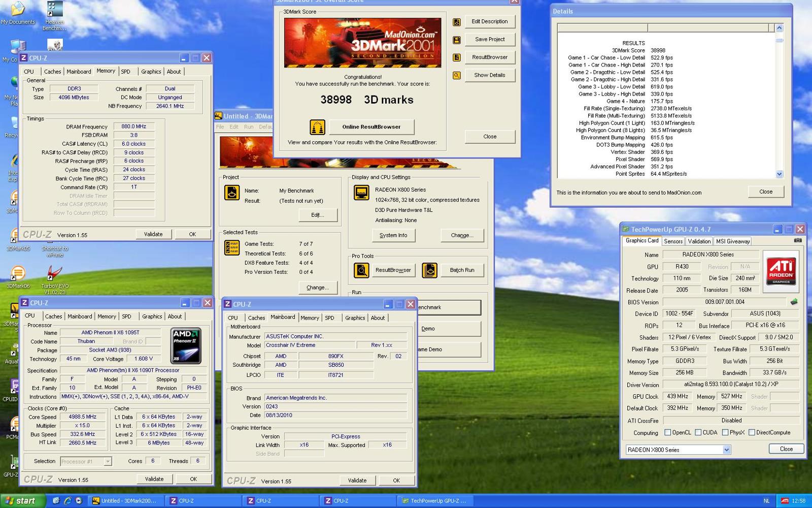Click the Save Project button
Screen dimensions: 812x508
click(489, 40)
